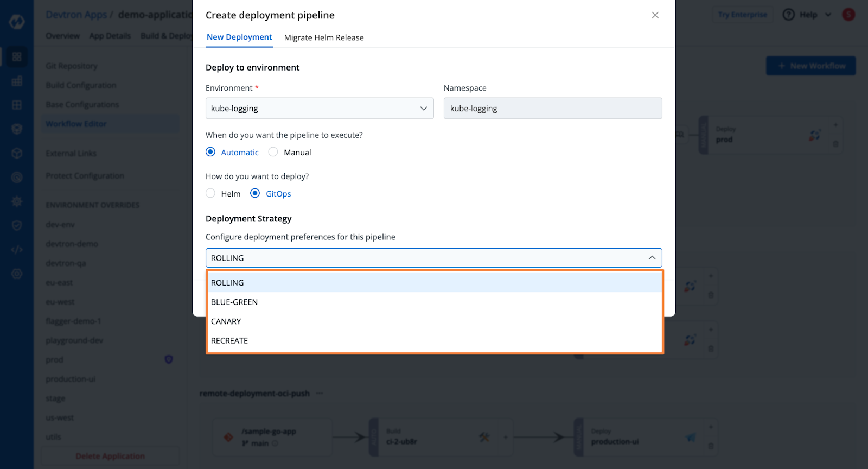Delete the prod deploy node trash icon
The image size is (868, 469).
tap(835, 144)
